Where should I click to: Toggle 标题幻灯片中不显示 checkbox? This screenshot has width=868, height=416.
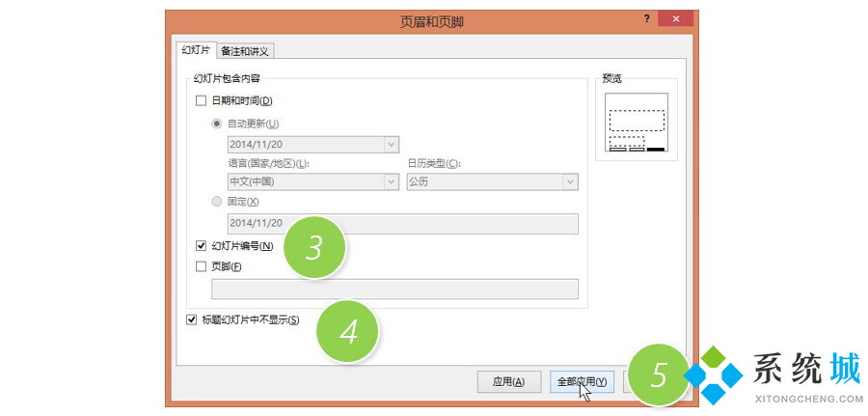(x=191, y=320)
